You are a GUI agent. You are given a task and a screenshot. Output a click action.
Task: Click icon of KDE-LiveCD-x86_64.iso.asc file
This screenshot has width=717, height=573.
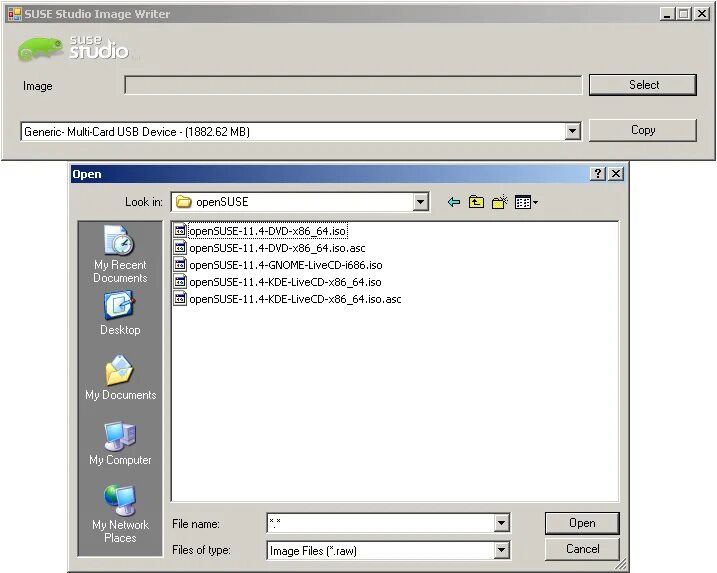[180, 299]
